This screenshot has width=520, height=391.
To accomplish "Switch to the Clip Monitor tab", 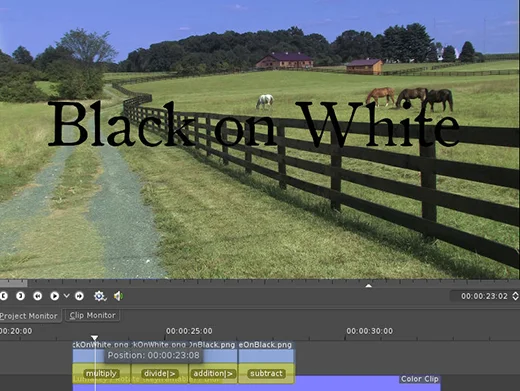I will pyautogui.click(x=92, y=315).
